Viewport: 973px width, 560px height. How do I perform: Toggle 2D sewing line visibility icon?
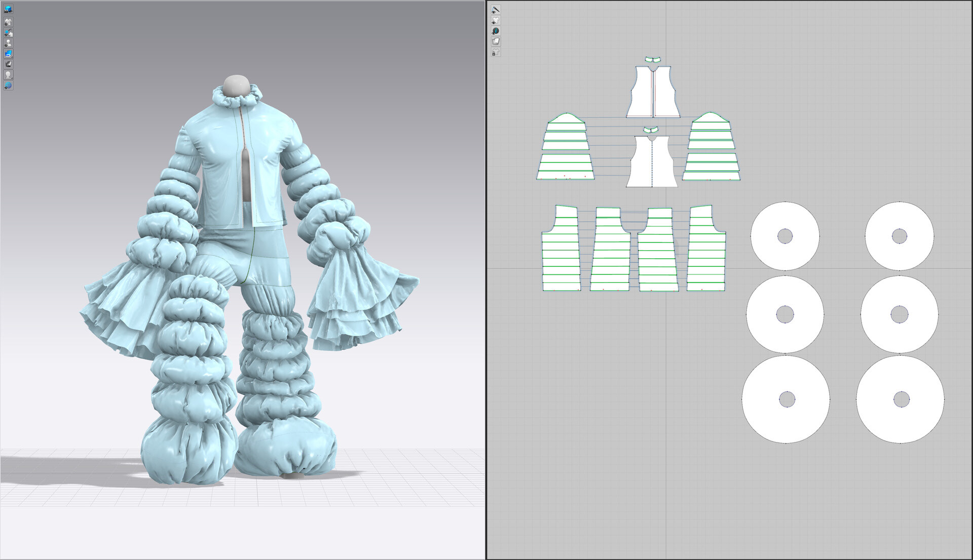[x=496, y=9]
